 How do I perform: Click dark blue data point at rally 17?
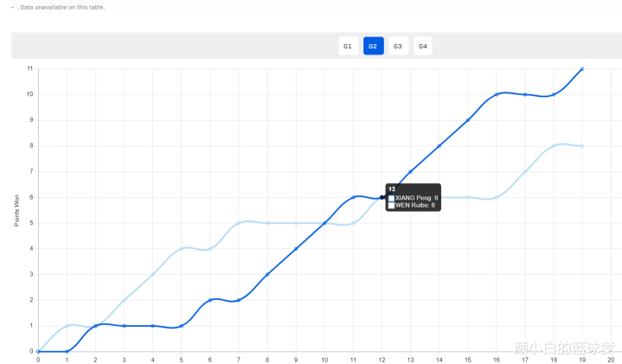tap(525, 94)
